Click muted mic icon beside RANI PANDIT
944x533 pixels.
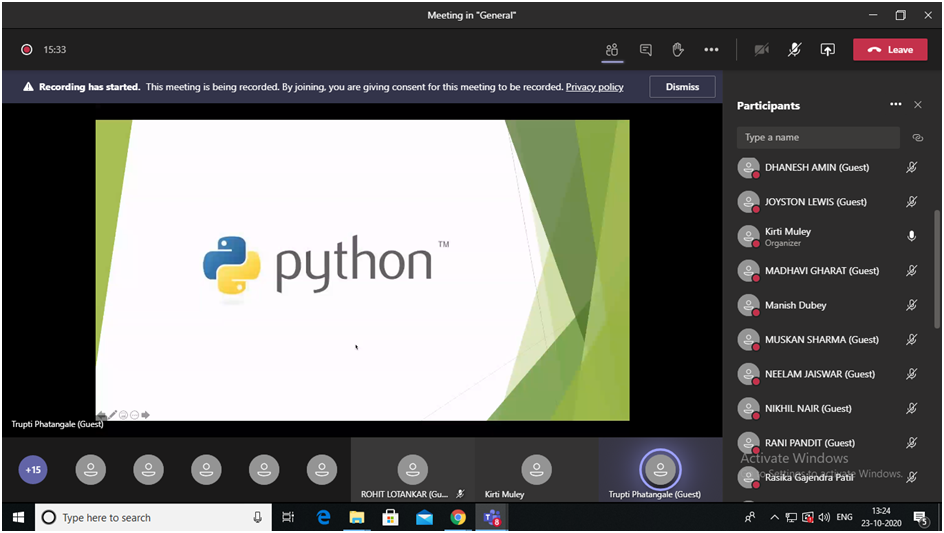coord(911,443)
